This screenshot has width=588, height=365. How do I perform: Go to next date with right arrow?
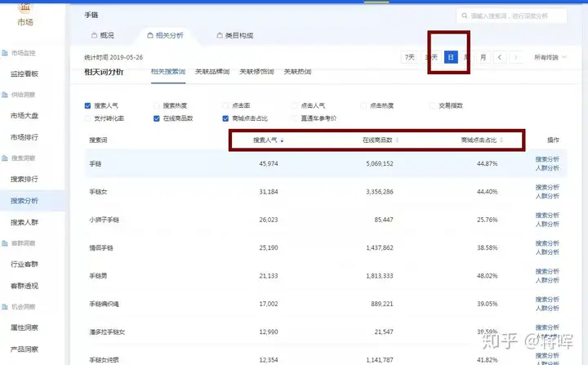click(516, 57)
